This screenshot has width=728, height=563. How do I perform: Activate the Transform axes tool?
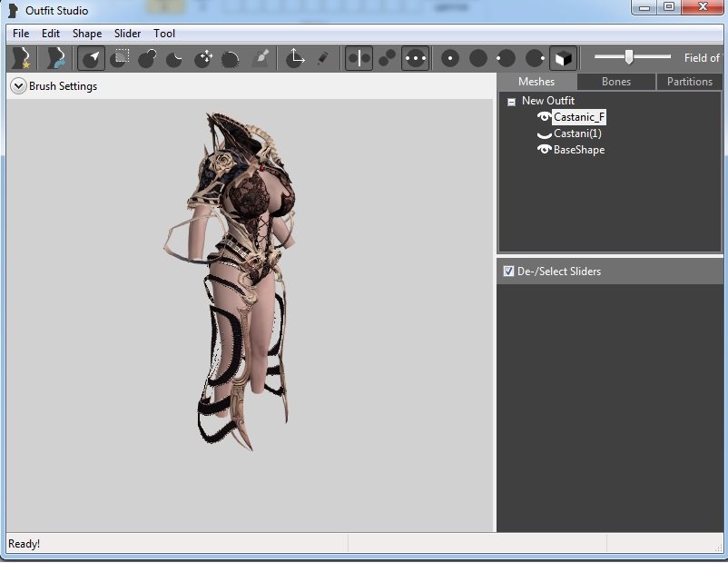(295, 59)
